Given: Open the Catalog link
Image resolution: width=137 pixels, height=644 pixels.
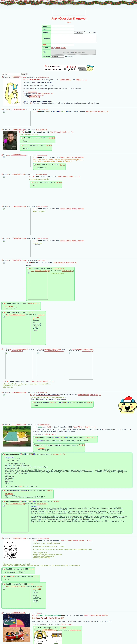Looking at the screenshot, I should (x=69, y=22).
